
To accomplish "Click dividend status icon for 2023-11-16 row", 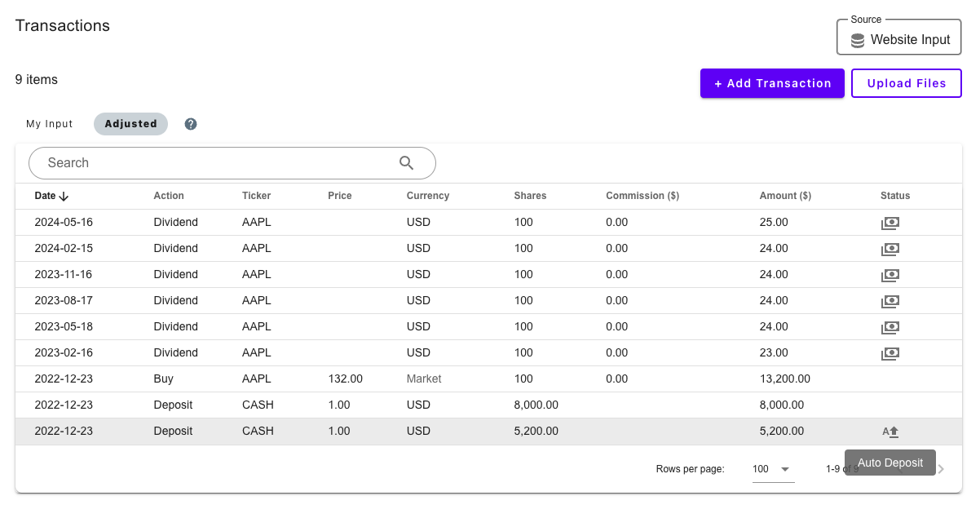I will click(890, 275).
